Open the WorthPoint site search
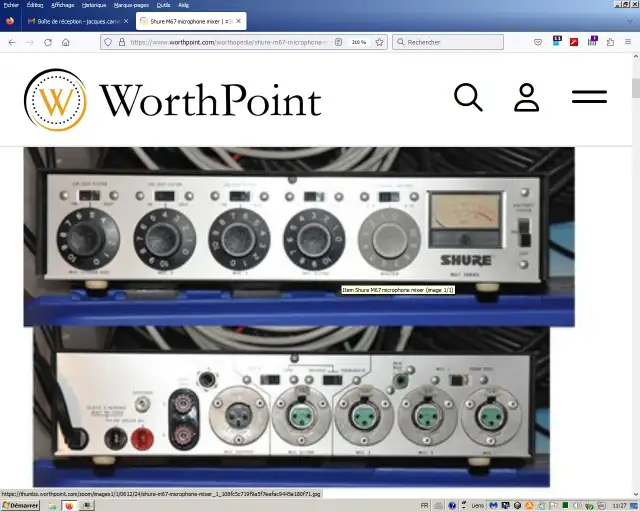The height and width of the screenshot is (512, 640). click(x=468, y=97)
